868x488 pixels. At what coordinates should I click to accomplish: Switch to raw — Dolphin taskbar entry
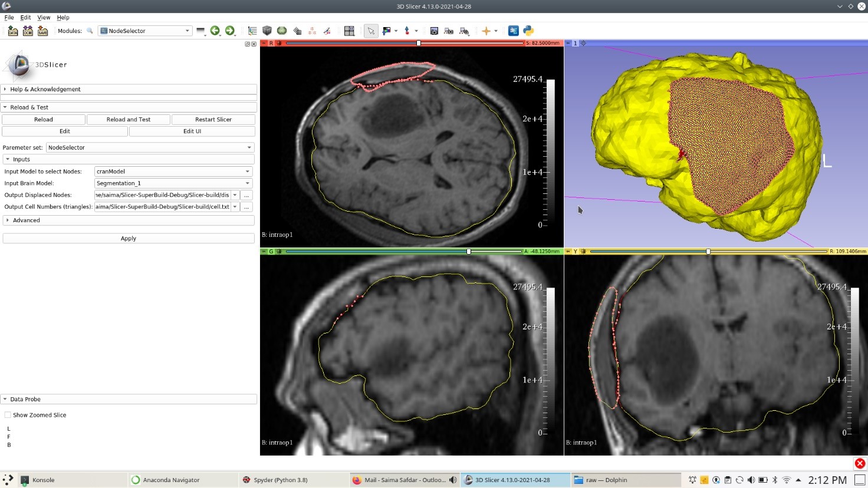[626, 480]
